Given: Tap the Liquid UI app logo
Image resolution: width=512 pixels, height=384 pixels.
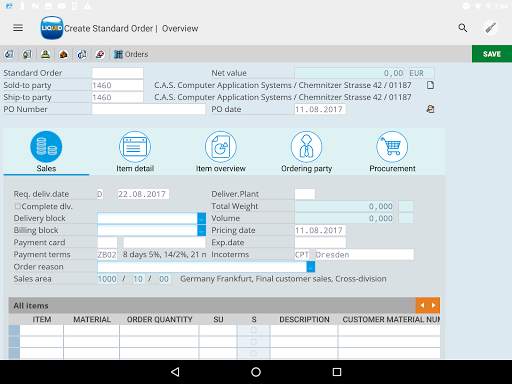Looking at the screenshot, I should (52, 28).
